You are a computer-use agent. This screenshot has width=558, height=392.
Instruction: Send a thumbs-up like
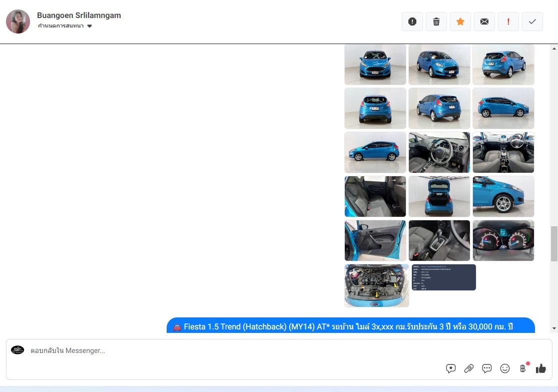tap(541, 368)
